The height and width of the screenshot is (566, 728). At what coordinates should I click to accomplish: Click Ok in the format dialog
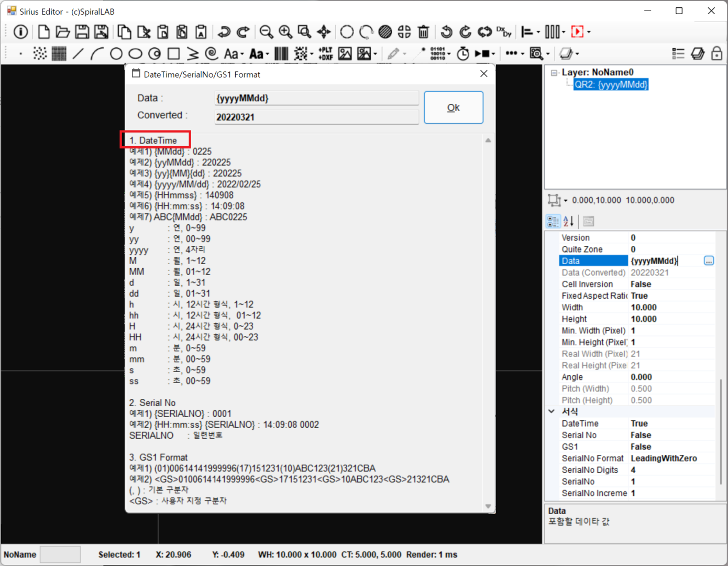(454, 107)
